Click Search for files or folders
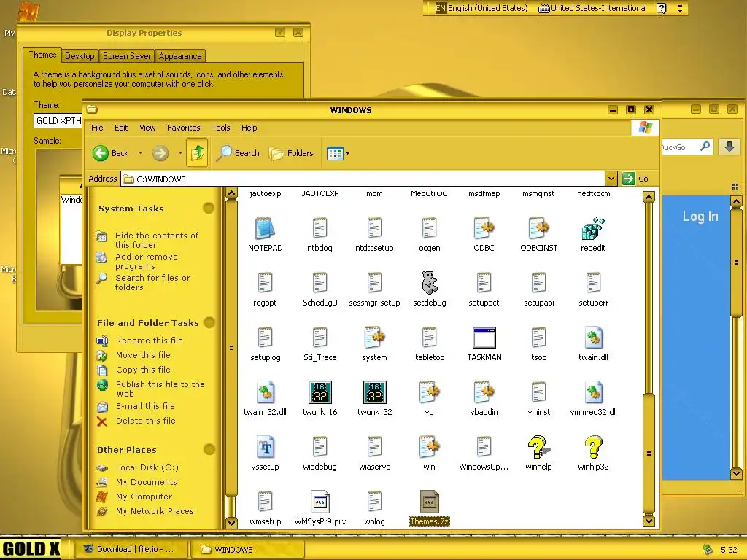This screenshot has height=560, width=747. pyautogui.click(x=152, y=282)
